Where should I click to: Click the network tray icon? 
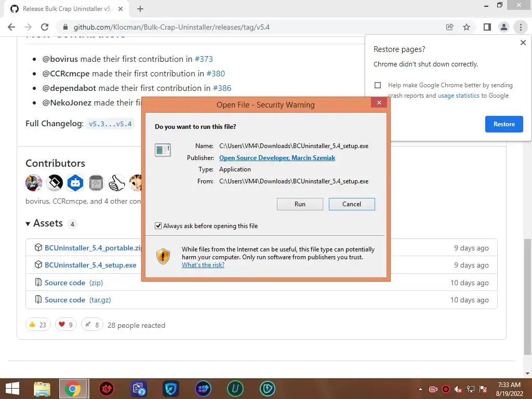[471, 389]
